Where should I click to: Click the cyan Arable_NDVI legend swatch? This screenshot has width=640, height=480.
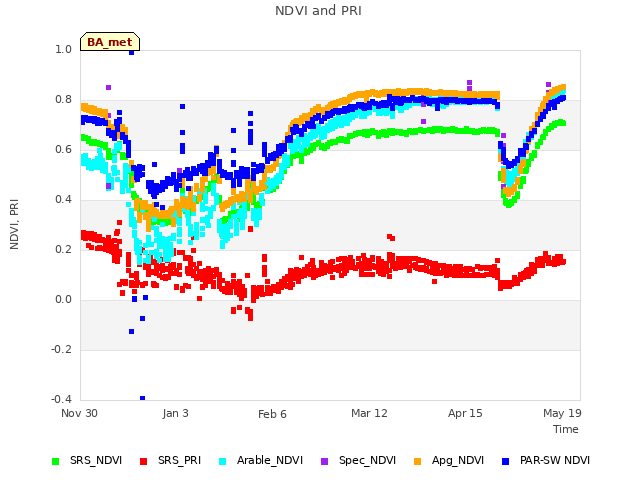[x=222, y=461]
